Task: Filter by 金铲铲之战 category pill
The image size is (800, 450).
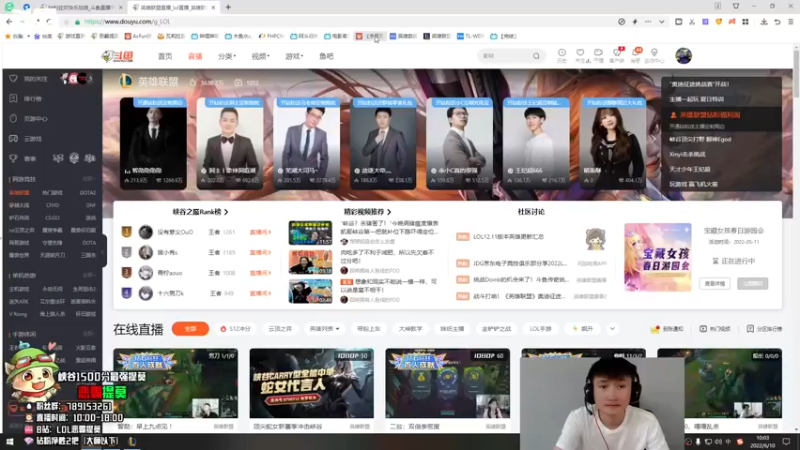Action: point(496,329)
